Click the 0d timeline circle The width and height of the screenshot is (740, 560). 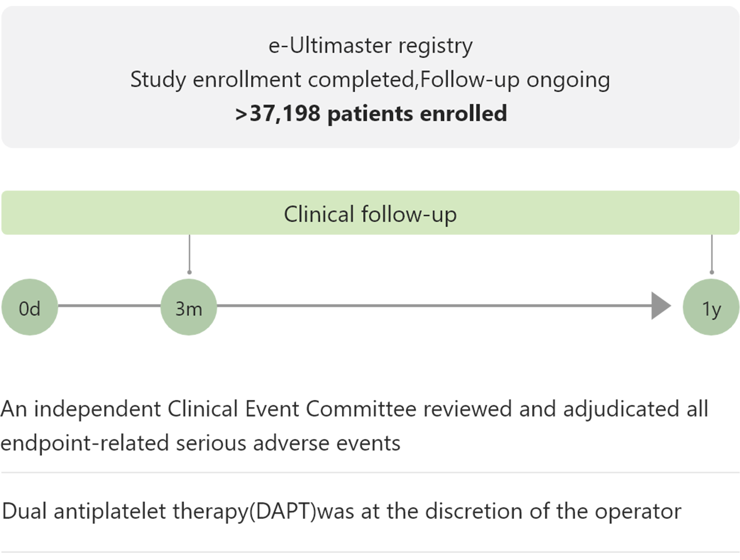point(30,307)
